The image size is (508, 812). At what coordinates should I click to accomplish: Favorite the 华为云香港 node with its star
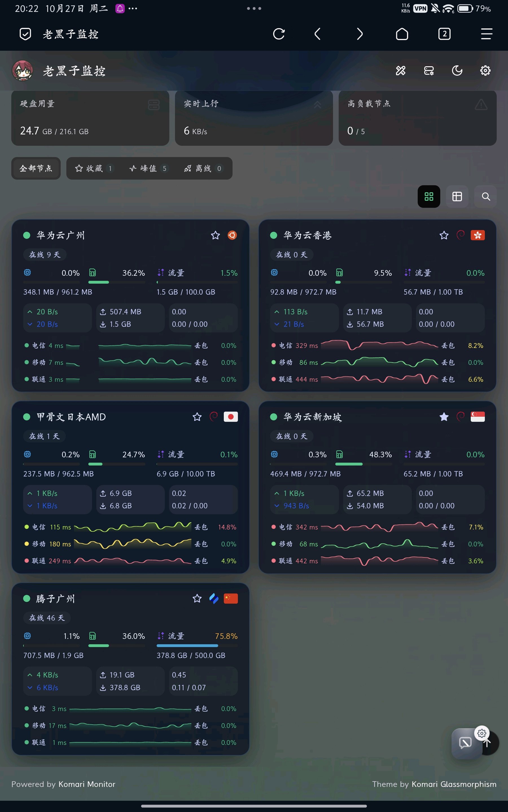pos(444,235)
